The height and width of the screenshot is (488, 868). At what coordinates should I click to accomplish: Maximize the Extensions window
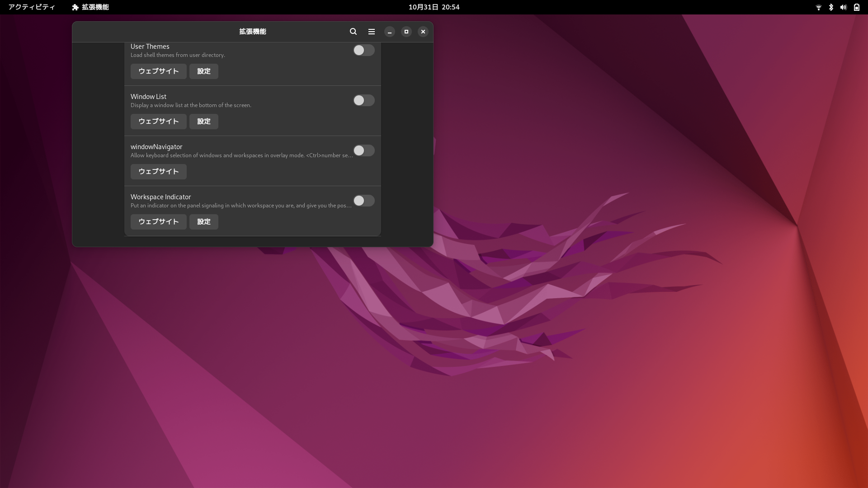click(x=406, y=32)
